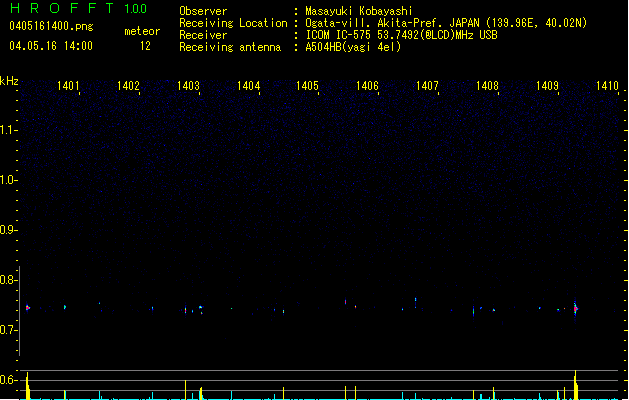Screen dimensions: 629x400
Task: Click the 1.0 kHz frequency label
Action: point(7,180)
